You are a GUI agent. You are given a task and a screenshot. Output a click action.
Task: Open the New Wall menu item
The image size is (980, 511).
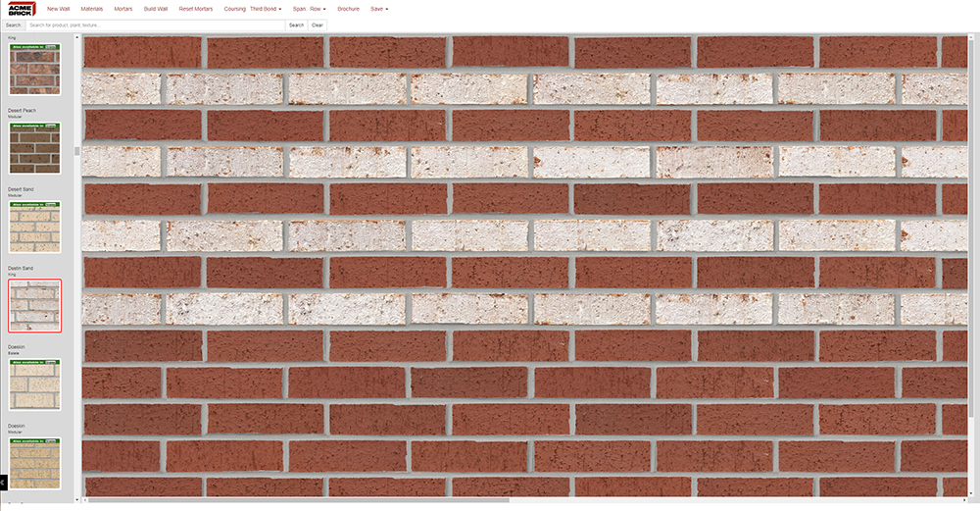coord(59,8)
